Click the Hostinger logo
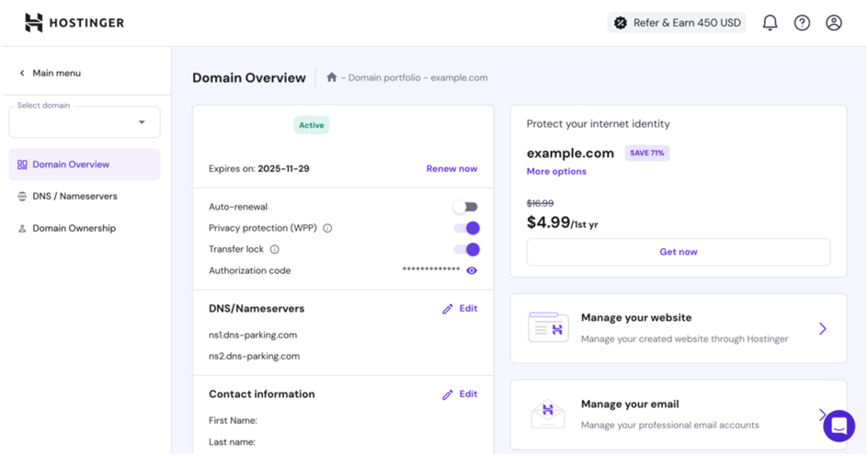The image size is (868, 456). [x=74, y=23]
